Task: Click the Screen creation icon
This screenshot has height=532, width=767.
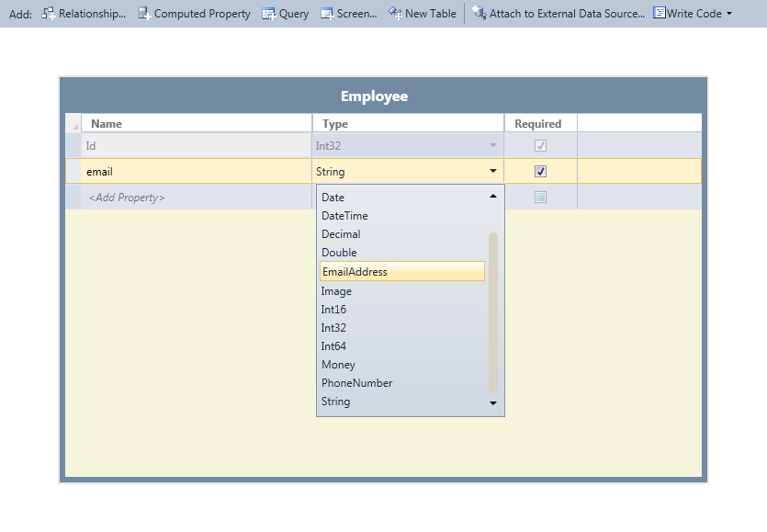Action: click(326, 14)
